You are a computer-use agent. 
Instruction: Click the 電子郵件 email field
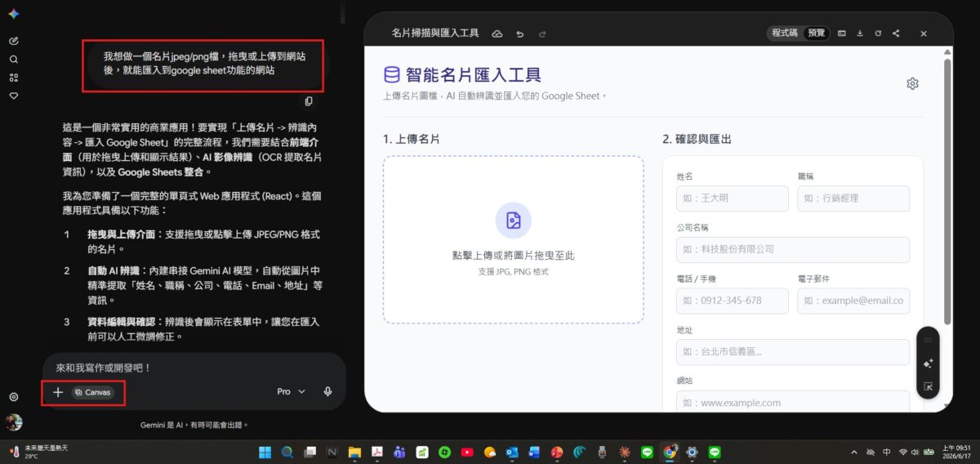(853, 301)
